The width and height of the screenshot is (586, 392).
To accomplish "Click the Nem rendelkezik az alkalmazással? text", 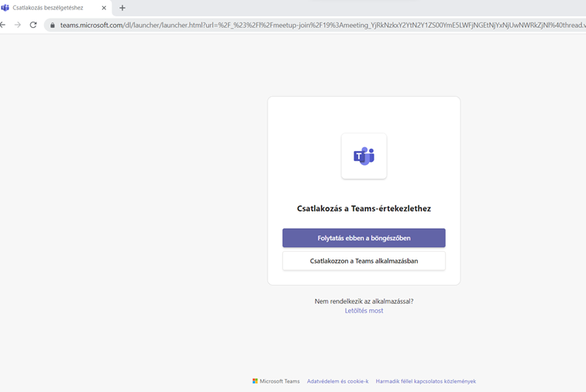I will pyautogui.click(x=364, y=301).
